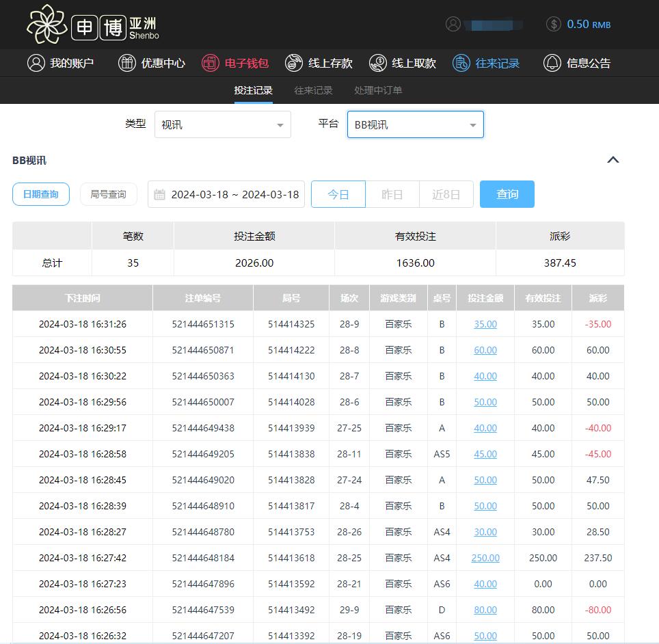This screenshot has width=659, height=644.
Task: Click the dollar balance icon
Action: click(554, 24)
